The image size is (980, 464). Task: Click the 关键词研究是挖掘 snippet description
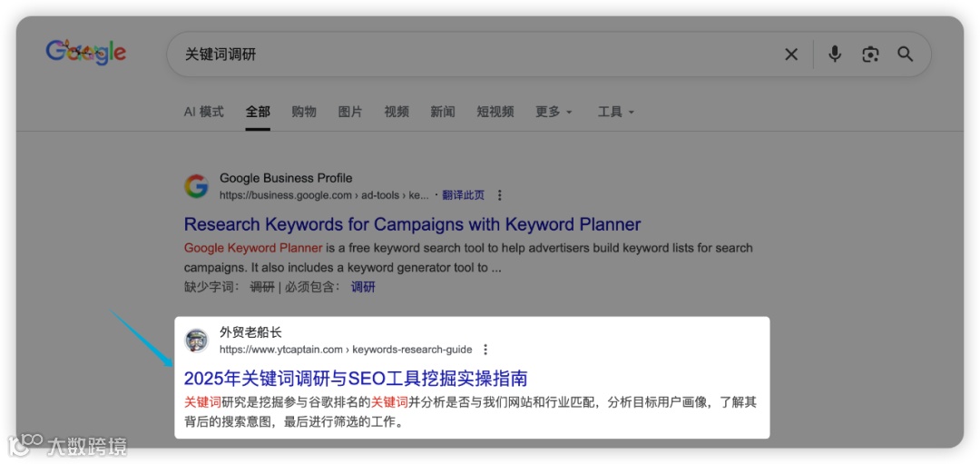pos(470,412)
